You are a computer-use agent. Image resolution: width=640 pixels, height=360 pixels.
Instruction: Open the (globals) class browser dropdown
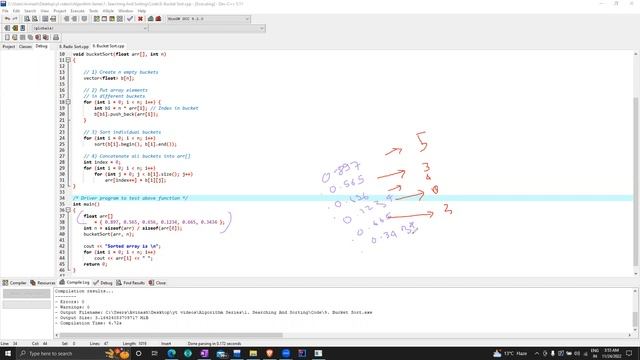click(x=89, y=28)
